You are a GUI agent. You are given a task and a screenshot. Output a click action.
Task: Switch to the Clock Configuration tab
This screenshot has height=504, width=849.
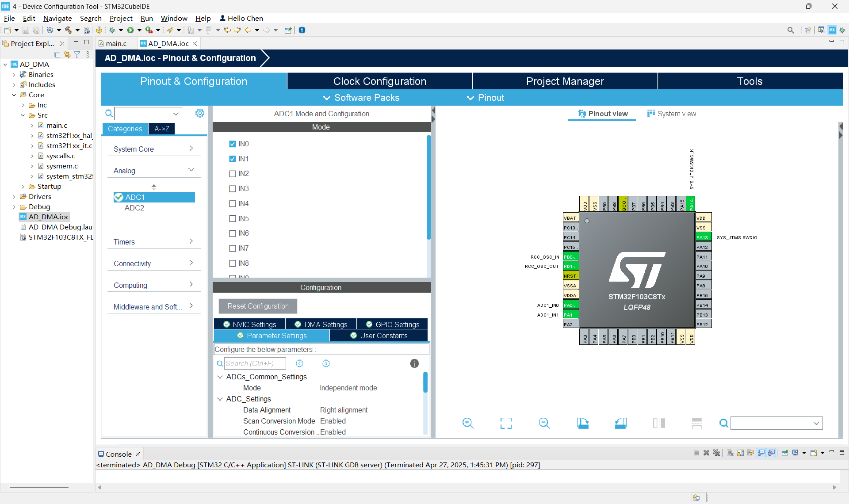pyautogui.click(x=379, y=81)
